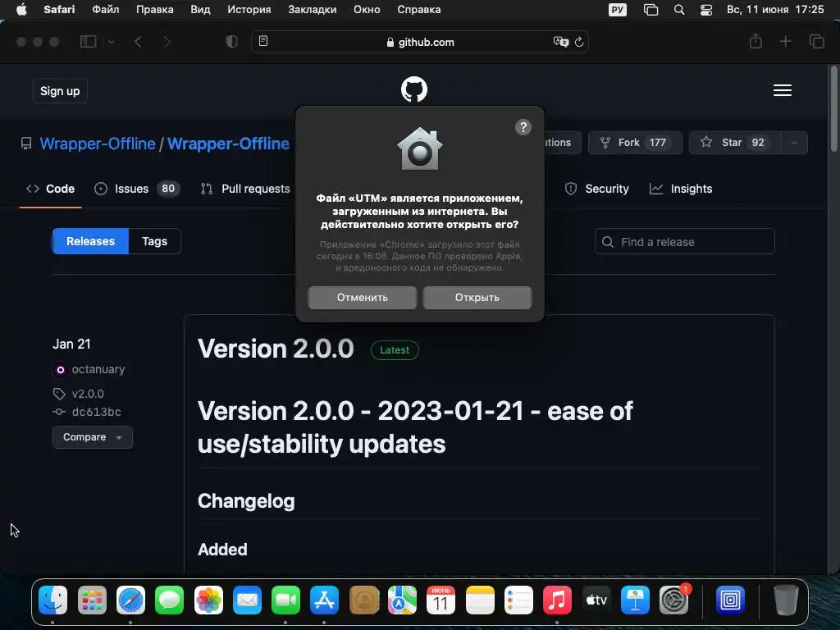
Task: Open Finder from the Dock
Action: (x=52, y=600)
